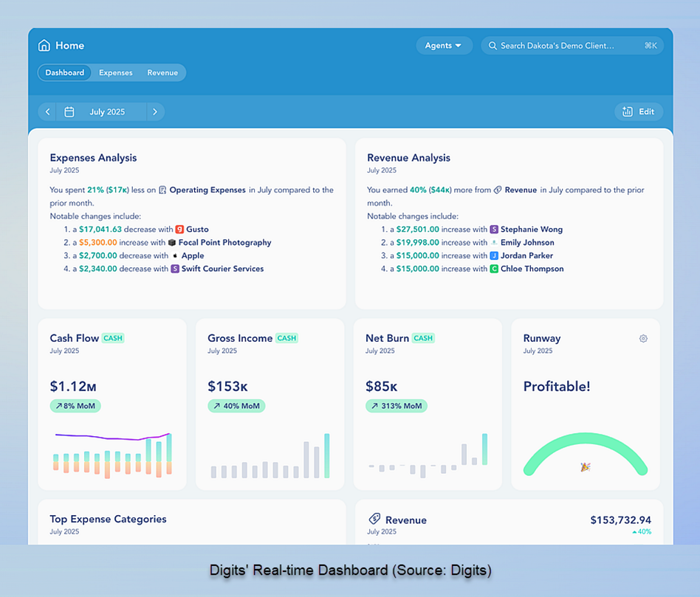The width and height of the screenshot is (700, 597).
Task: Click the Gusto vendor icon
Action: pyautogui.click(x=179, y=230)
